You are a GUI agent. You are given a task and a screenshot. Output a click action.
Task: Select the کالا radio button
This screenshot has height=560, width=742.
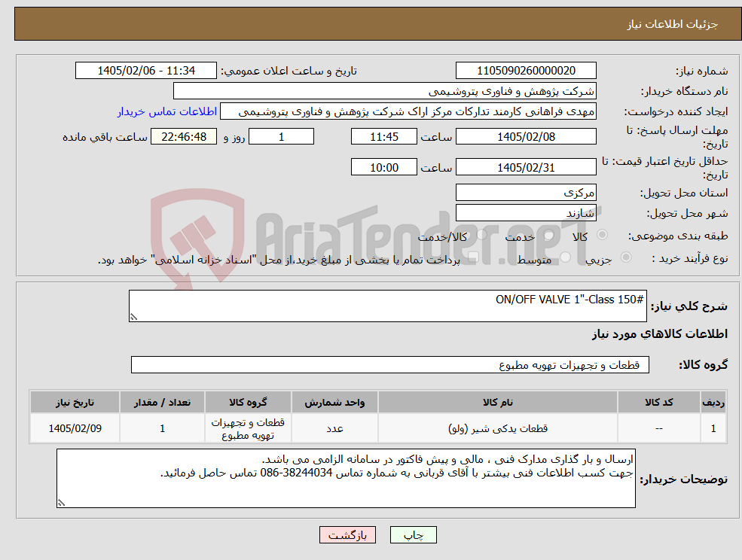(603, 235)
